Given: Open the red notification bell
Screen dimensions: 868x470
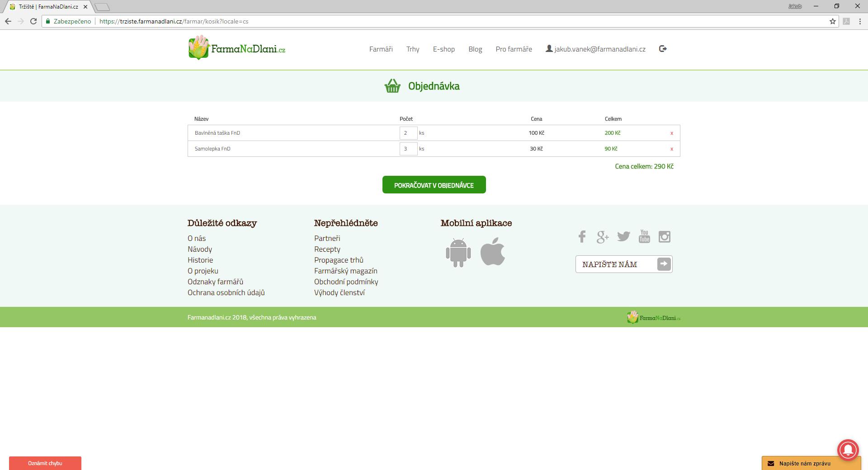Looking at the screenshot, I should pyautogui.click(x=848, y=450).
